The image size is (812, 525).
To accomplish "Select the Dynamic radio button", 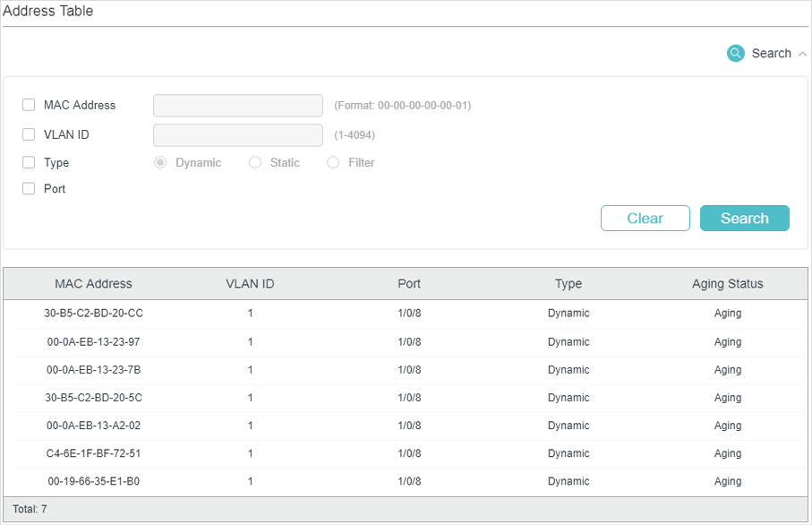I will tap(160, 162).
